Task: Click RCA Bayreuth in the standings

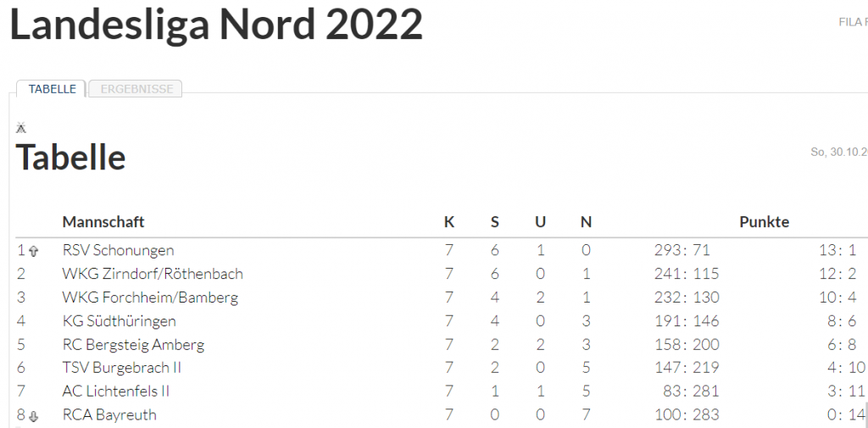Action: click(x=109, y=415)
